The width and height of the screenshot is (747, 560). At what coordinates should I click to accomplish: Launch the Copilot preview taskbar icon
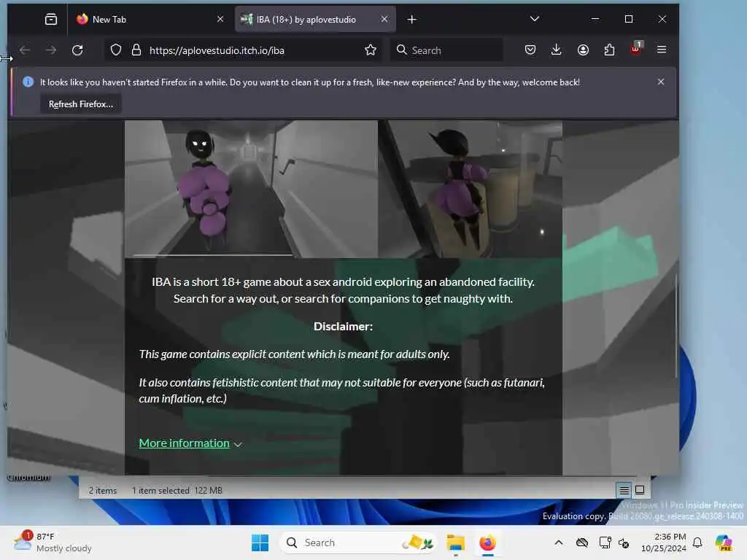click(724, 542)
